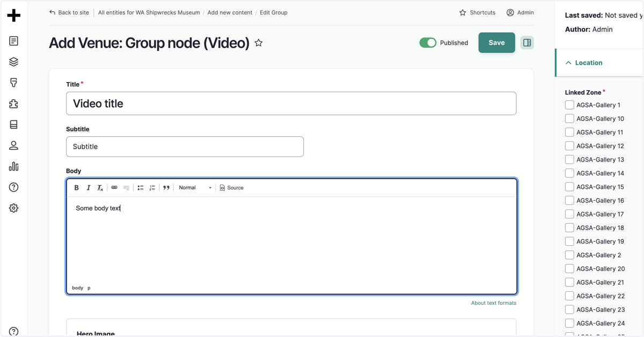Check the AGSA-Gallery 2 zone
Image resolution: width=644 pixels, height=337 pixels.
point(569,255)
